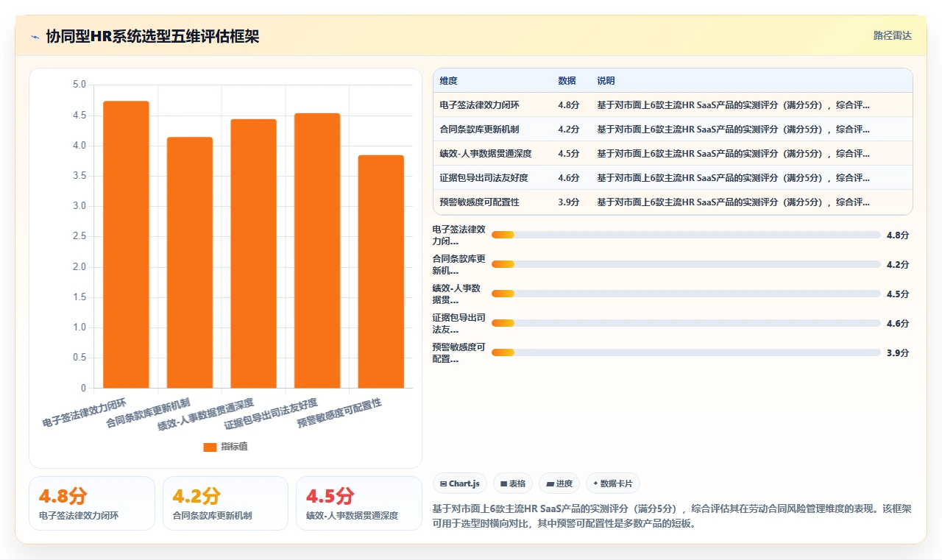
Task: Click the page title 协同型HR系统选型五维评估框架
Action: (152, 36)
